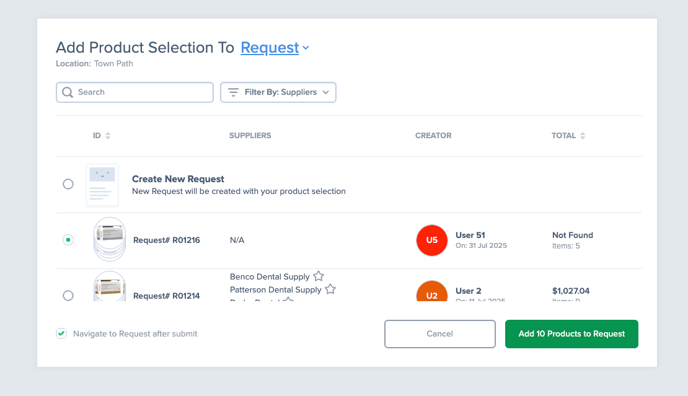Click the On: 31 Jul 2025 date
The width and height of the screenshot is (688, 396).
tap(481, 246)
